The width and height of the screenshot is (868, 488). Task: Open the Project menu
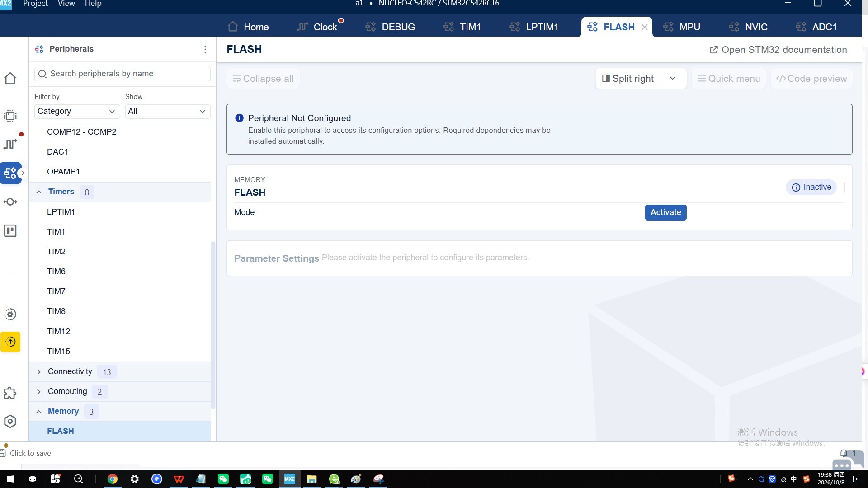coord(35,4)
